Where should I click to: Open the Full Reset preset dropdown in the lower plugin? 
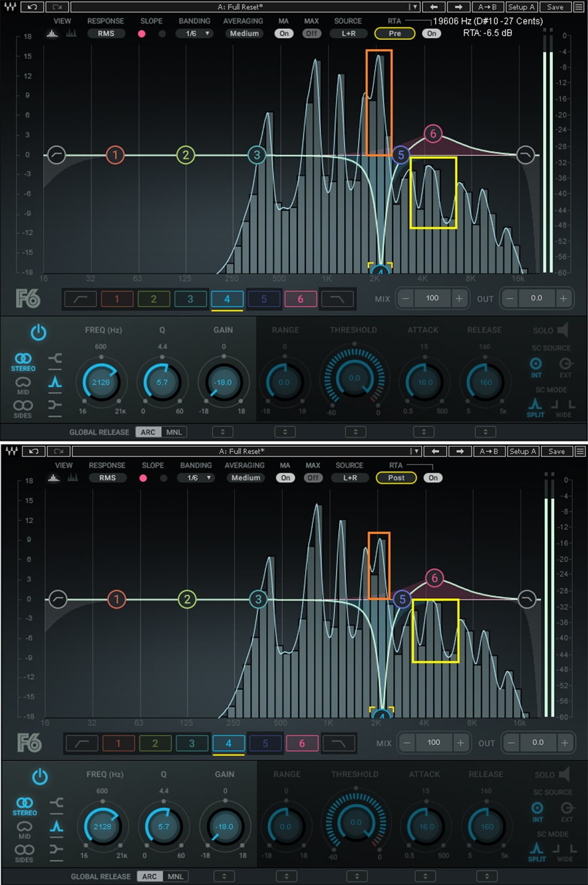click(246, 452)
